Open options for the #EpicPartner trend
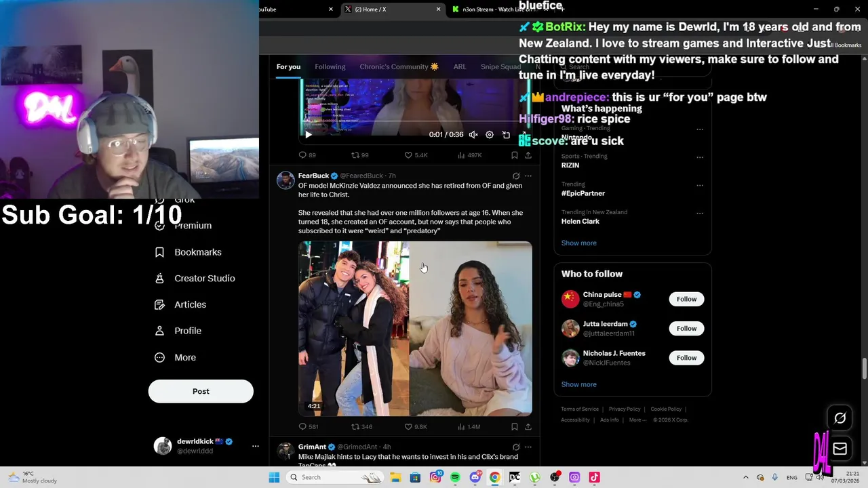The height and width of the screenshot is (488, 868). point(700,185)
